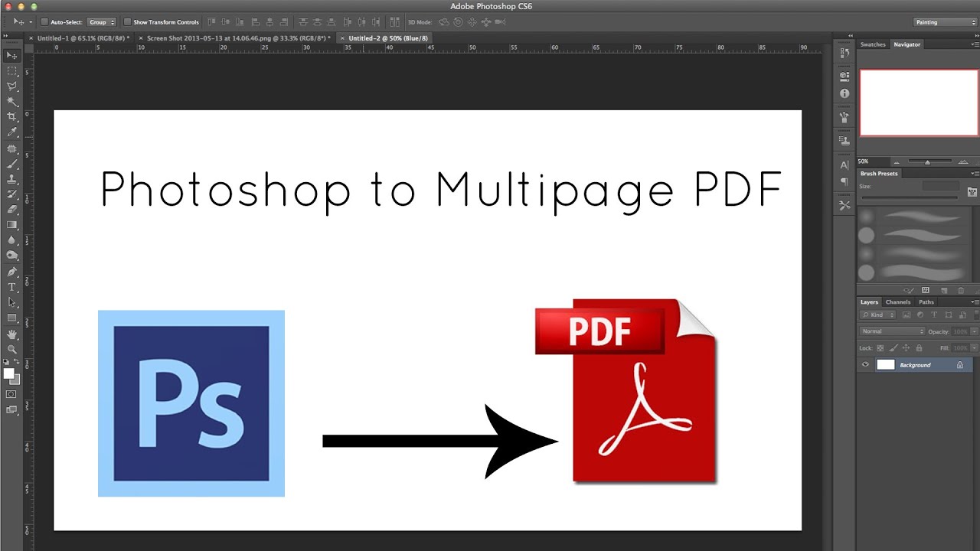
Task: Select the Horizontal Type tool
Action: point(11,287)
